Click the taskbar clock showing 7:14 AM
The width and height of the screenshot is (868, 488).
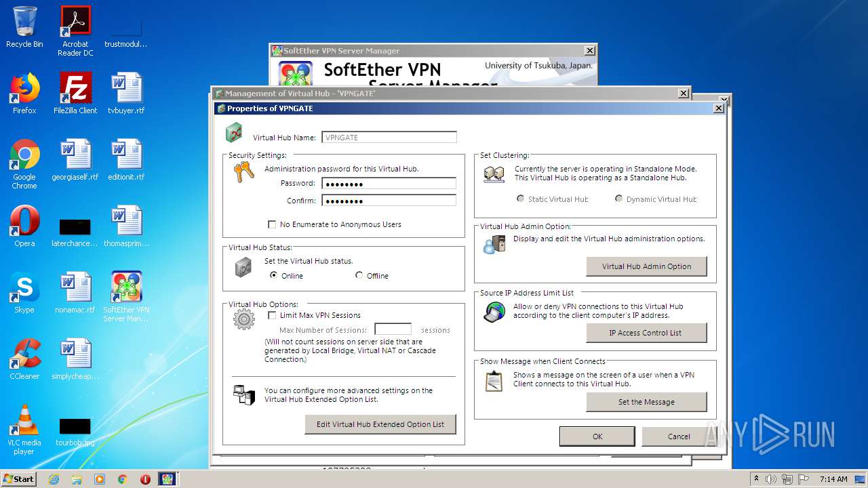coord(833,479)
